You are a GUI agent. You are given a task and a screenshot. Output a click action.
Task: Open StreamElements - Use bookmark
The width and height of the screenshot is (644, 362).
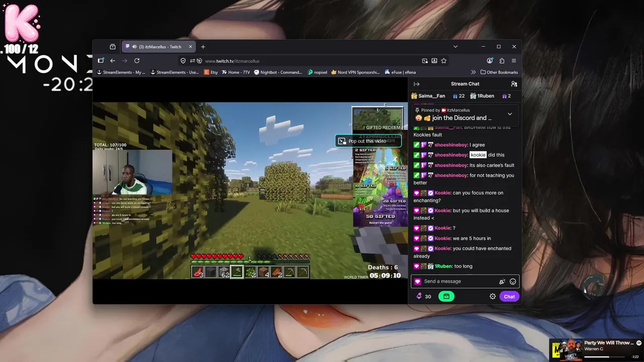pyautogui.click(x=175, y=72)
